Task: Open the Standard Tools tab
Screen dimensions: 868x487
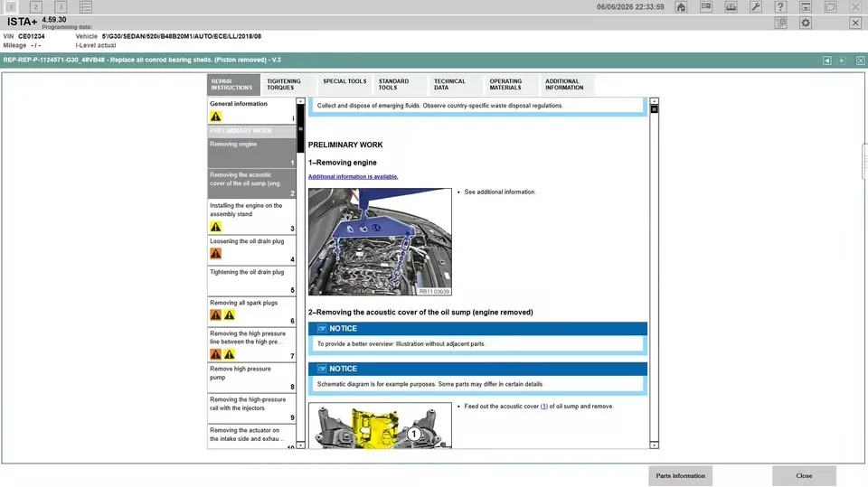Action: tap(401, 85)
